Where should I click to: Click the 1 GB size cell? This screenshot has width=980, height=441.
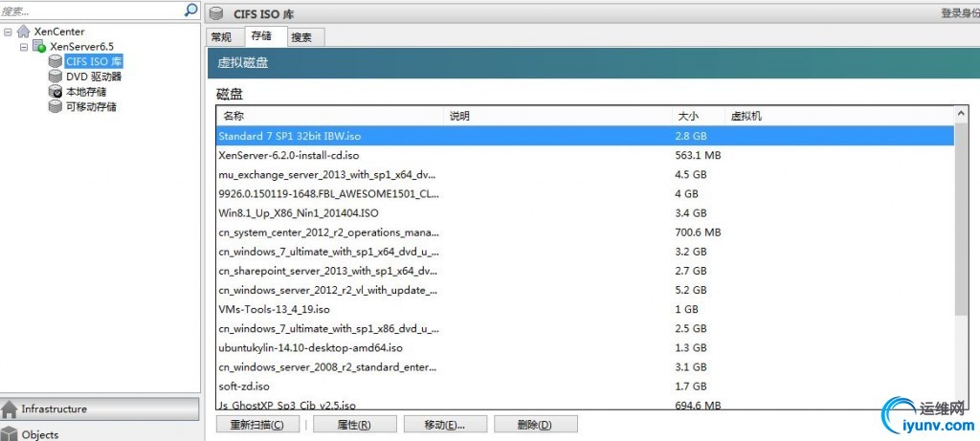(x=687, y=309)
